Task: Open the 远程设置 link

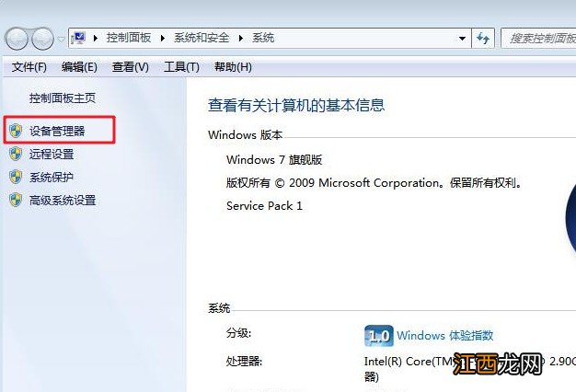Action: click(52, 155)
